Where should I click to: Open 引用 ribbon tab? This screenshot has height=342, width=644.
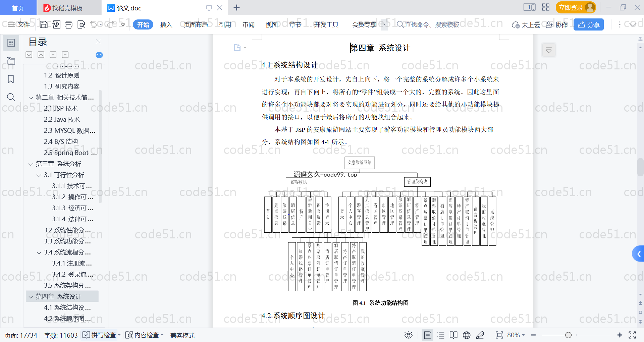coord(225,24)
